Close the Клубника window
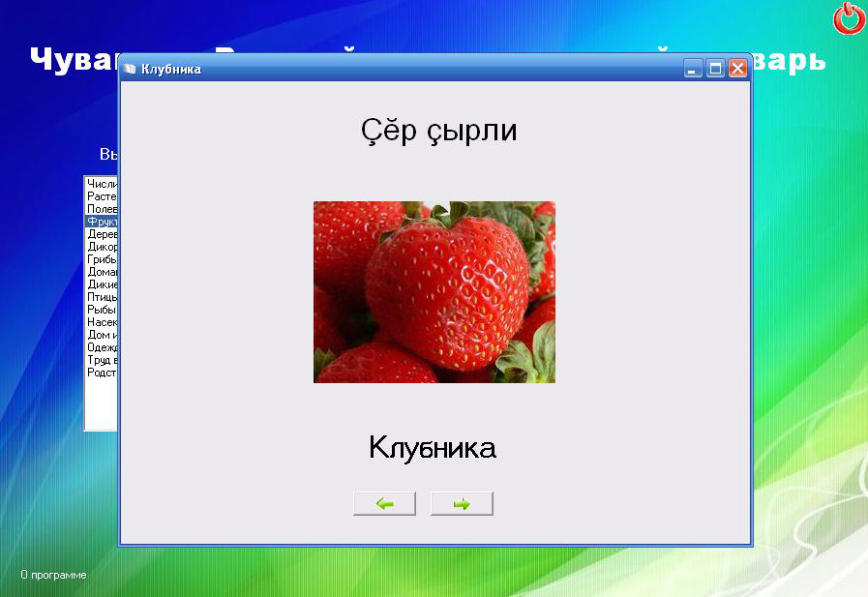 [737, 69]
